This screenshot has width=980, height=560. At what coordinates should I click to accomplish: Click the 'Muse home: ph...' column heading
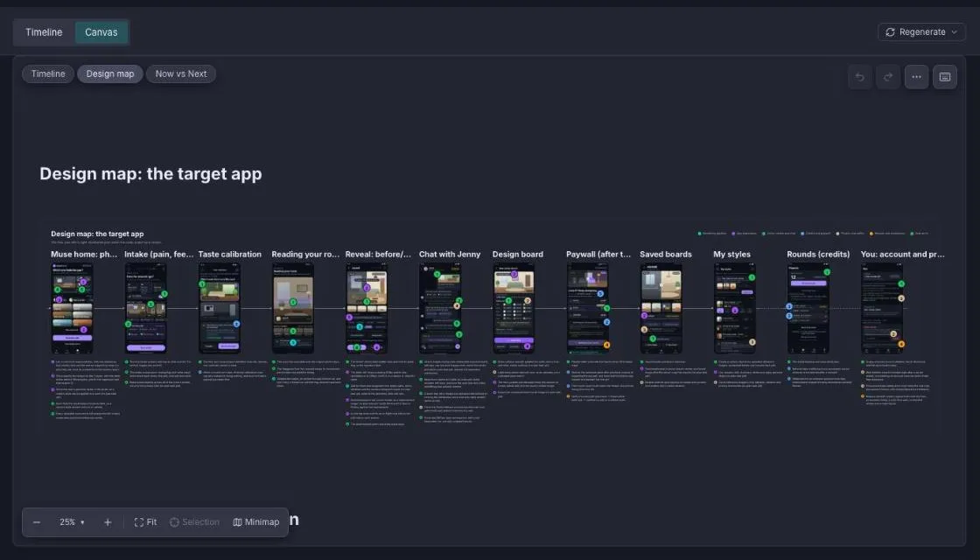[x=84, y=255]
